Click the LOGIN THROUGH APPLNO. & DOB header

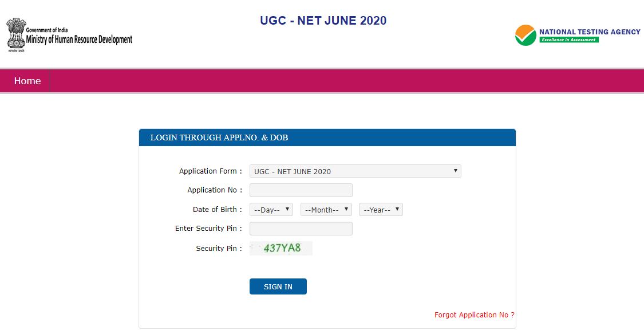point(219,137)
